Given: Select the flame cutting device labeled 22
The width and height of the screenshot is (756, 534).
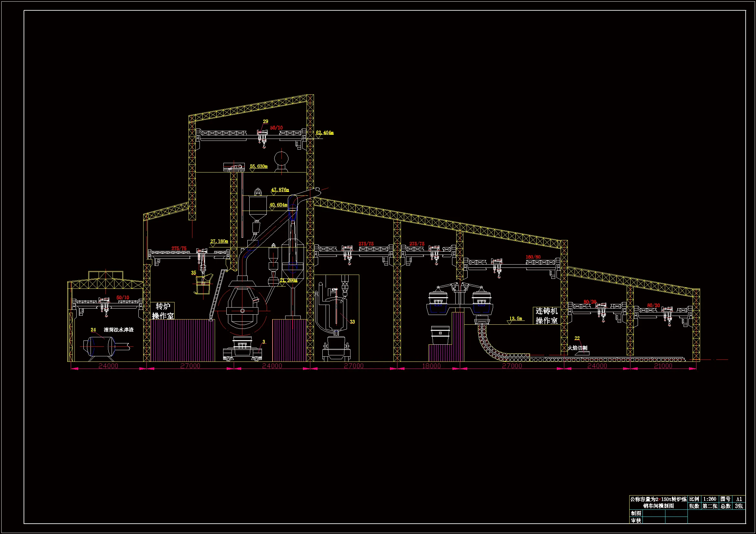Looking at the screenshot, I should point(582,353).
